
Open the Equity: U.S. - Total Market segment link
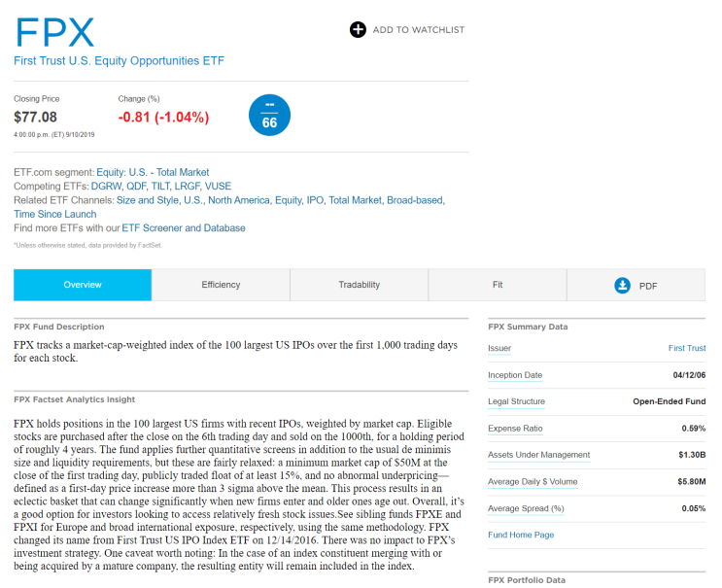pos(153,172)
